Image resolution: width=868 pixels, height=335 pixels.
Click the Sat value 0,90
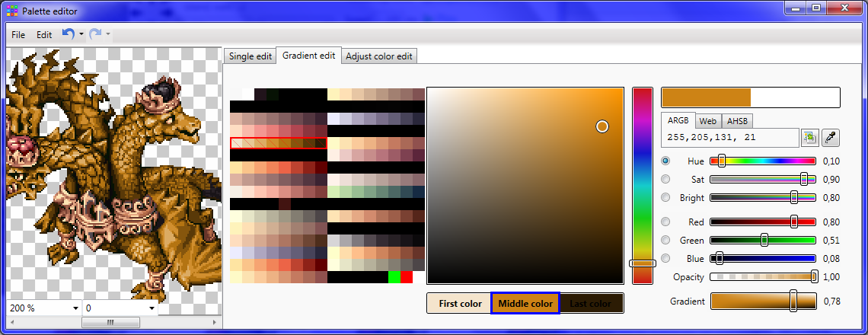point(831,180)
